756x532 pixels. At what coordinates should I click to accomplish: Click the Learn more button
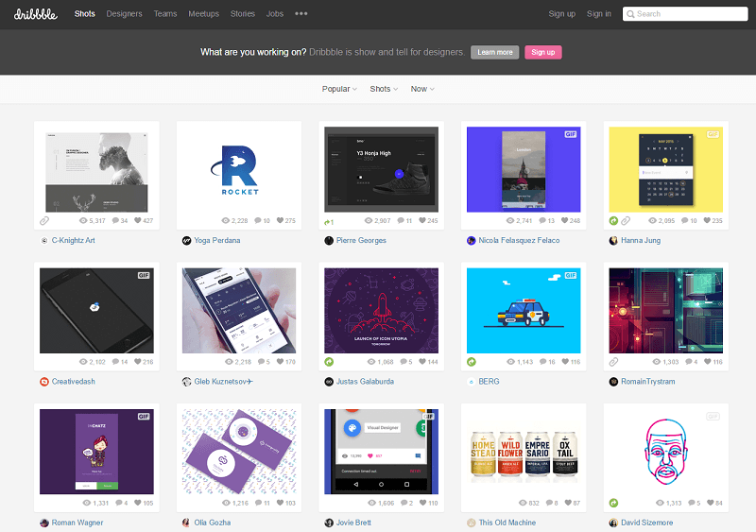494,52
